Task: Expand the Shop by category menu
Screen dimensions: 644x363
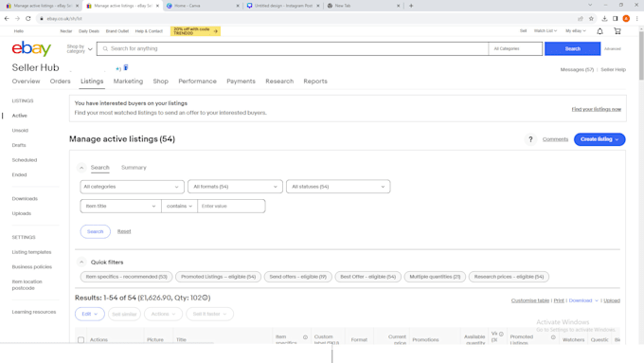Action: coord(80,49)
